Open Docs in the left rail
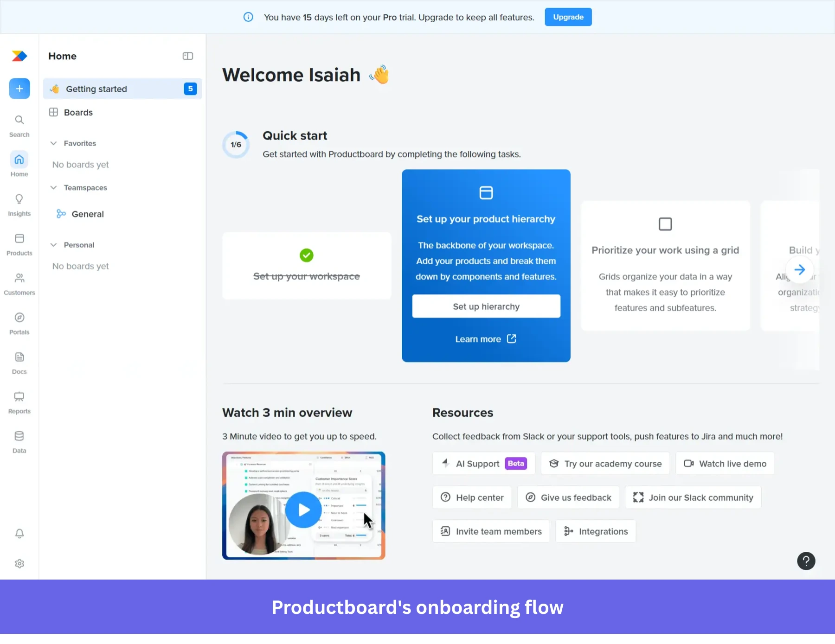The image size is (835, 644). [19, 363]
